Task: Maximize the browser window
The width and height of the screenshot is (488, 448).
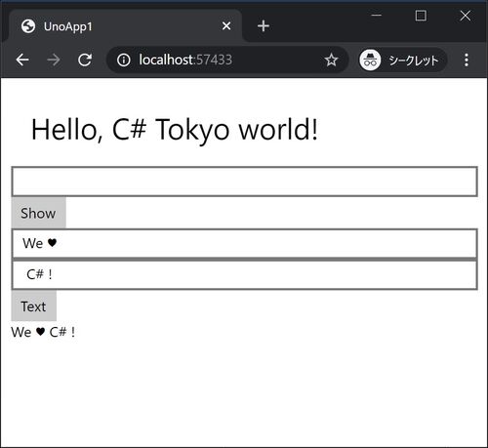Action: (x=421, y=16)
